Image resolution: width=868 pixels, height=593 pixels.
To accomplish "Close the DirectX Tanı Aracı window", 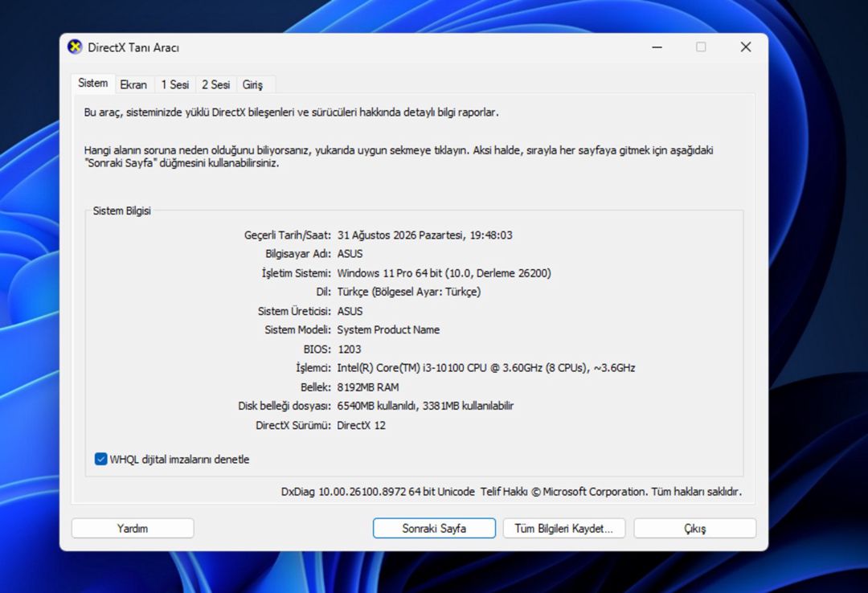I will click(746, 47).
